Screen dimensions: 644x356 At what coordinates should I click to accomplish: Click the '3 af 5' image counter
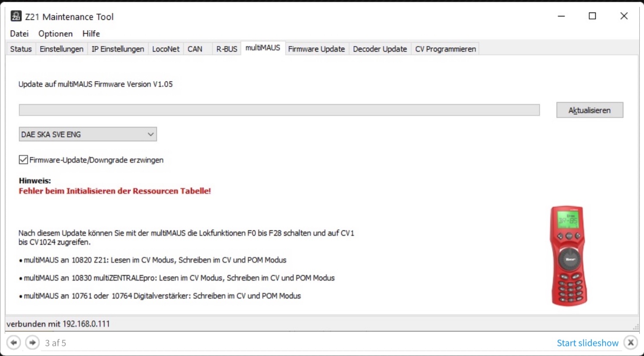(x=56, y=343)
